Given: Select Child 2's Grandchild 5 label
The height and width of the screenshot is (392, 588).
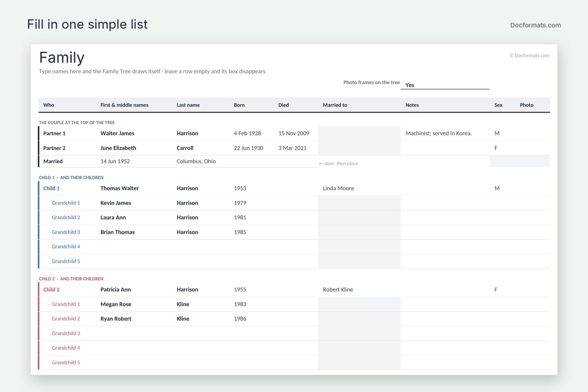Looking at the screenshot, I should 66,362.
